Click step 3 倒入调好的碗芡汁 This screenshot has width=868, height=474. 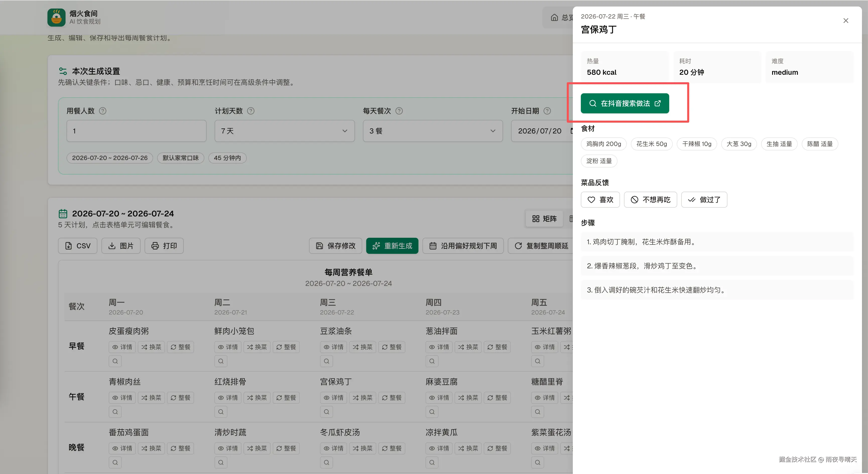point(717,290)
